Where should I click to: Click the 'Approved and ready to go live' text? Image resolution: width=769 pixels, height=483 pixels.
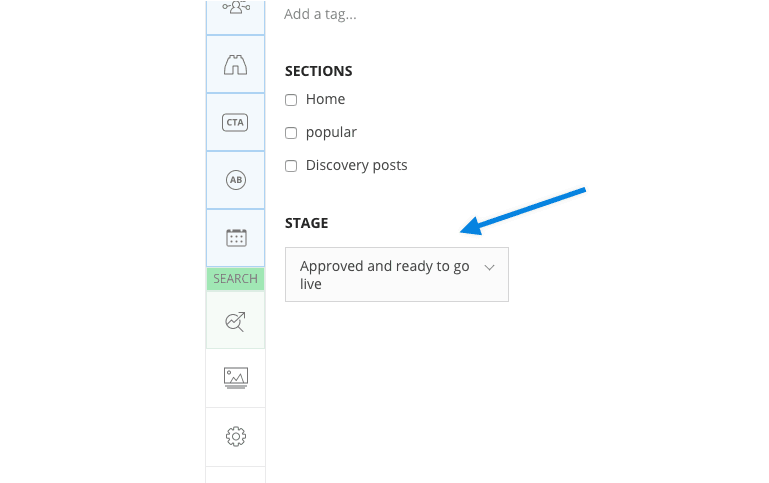[384, 275]
